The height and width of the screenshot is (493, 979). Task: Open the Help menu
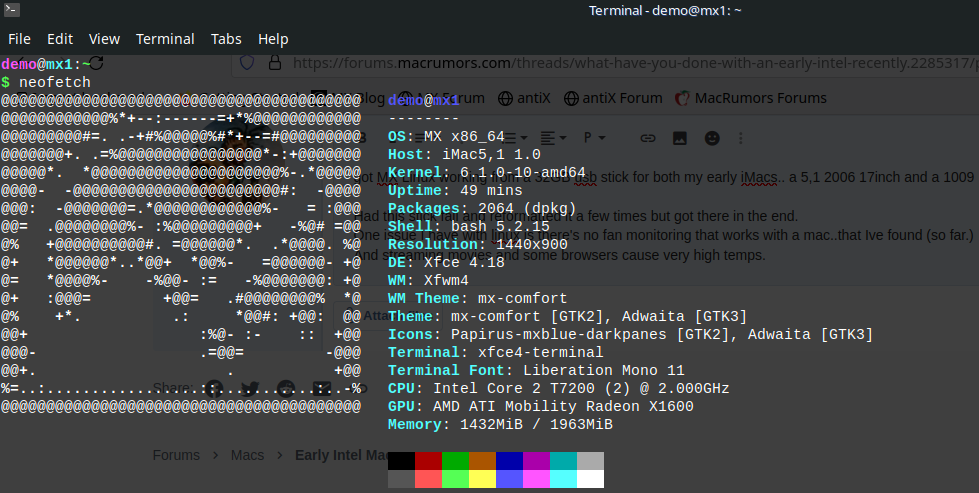(x=273, y=39)
